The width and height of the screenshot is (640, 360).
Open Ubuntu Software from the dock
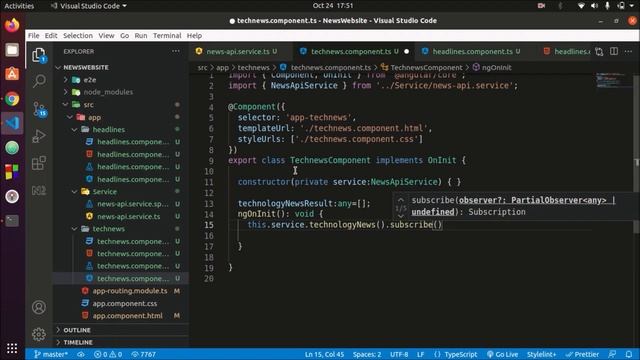pyautogui.click(x=12, y=74)
